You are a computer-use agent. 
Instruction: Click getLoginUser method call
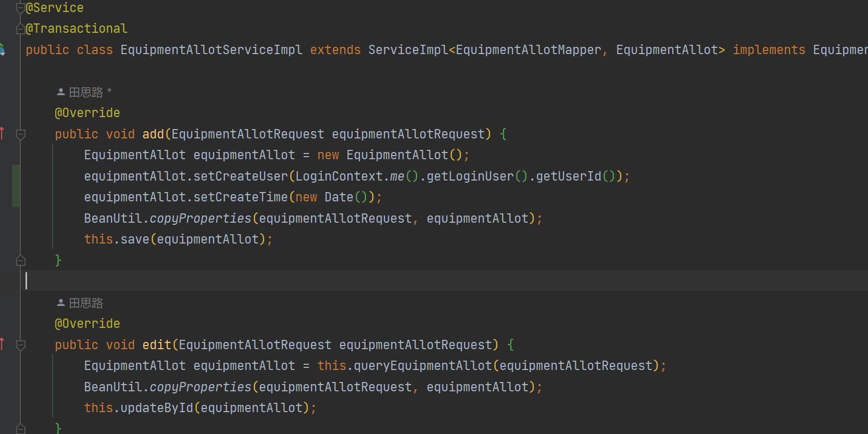coord(470,176)
